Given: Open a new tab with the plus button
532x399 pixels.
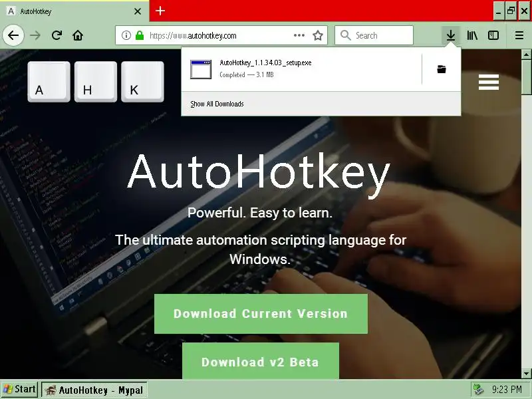Looking at the screenshot, I should click(160, 11).
